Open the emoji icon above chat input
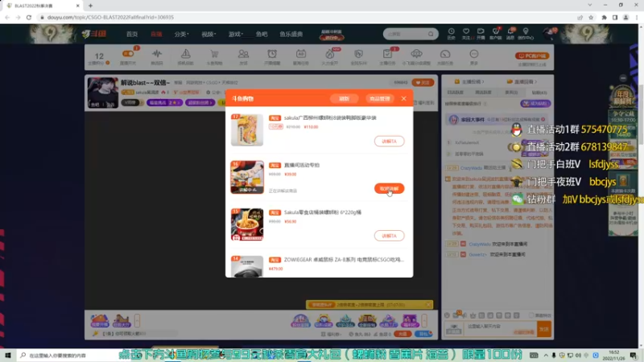Screen dimensions: 644x362 click(447, 315)
